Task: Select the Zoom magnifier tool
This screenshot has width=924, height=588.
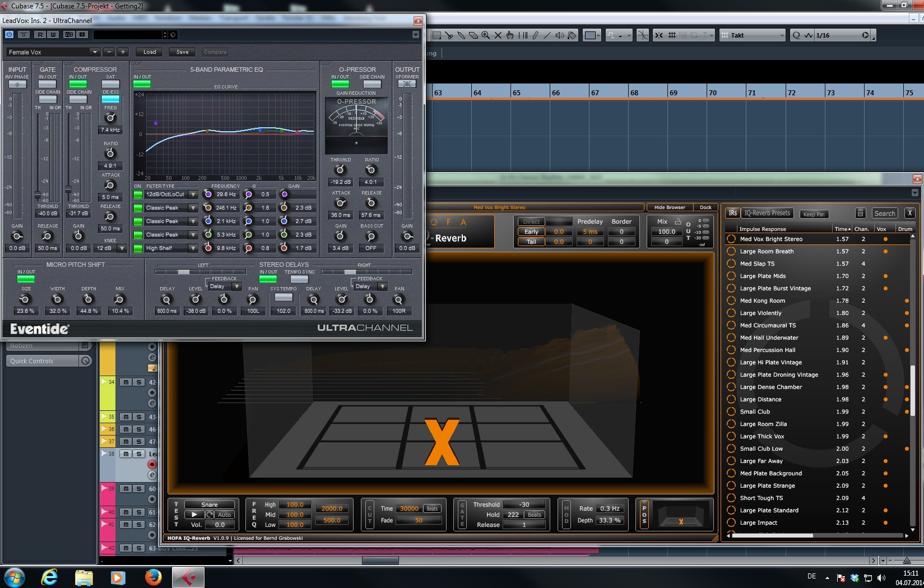Action: (486, 35)
